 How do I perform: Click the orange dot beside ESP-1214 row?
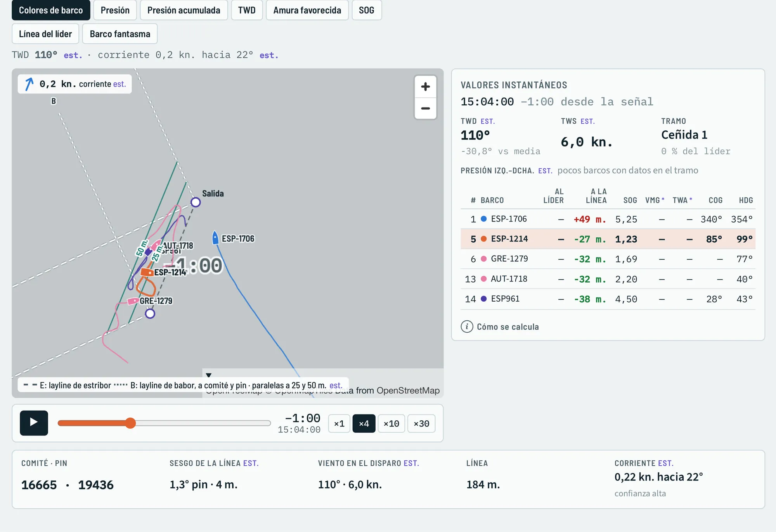click(x=484, y=239)
